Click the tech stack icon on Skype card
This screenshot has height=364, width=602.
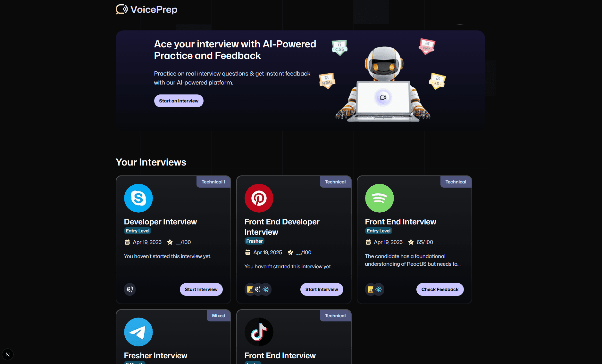pyautogui.click(x=130, y=289)
